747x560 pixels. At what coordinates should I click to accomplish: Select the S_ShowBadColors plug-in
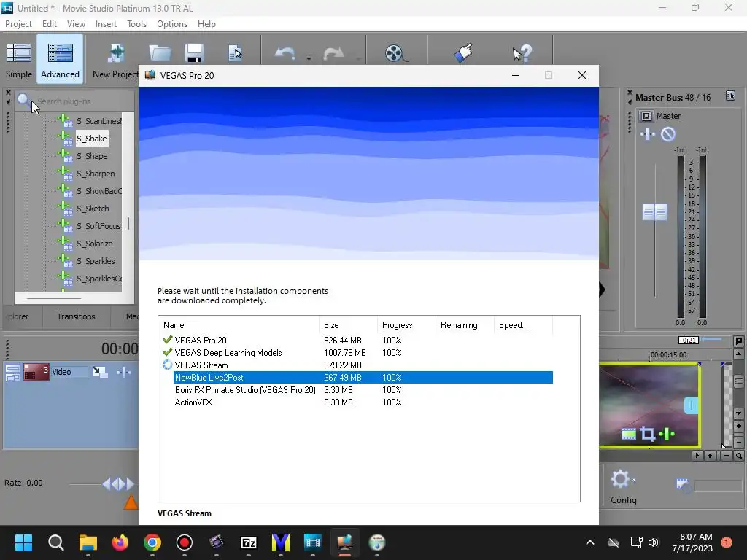click(x=99, y=191)
